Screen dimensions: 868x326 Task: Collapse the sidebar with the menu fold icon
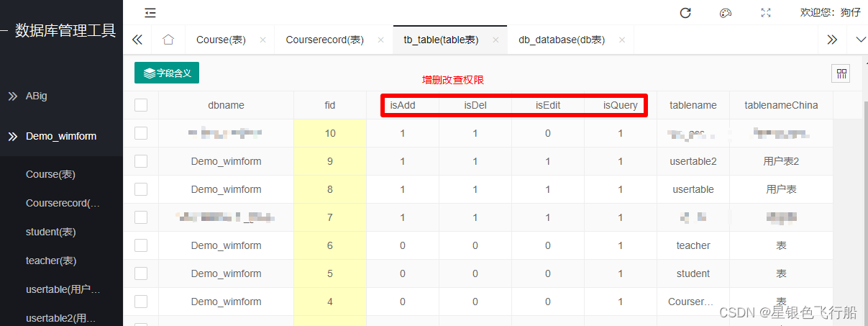coord(150,12)
